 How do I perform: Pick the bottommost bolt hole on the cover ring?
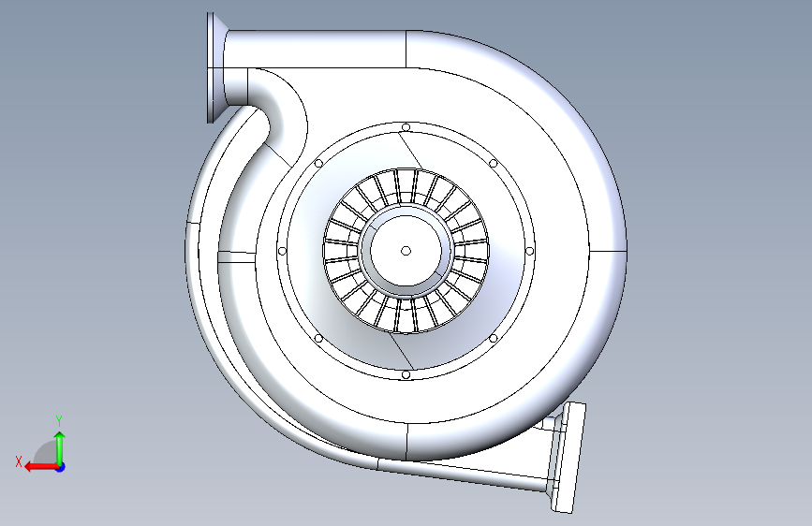[x=406, y=374]
